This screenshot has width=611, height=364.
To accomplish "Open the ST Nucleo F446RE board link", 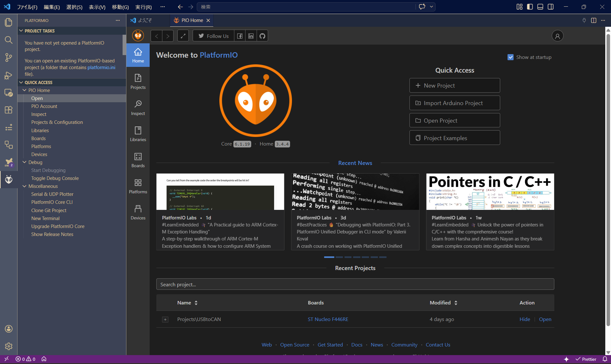I will (x=328, y=319).
